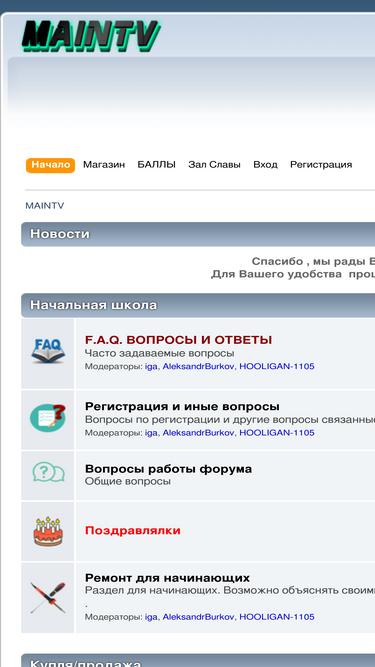Screen dimensions: 375x667
Task: Open HOOLIGAN-1105 in Регистрация и иные вопросы row
Action: click(x=277, y=433)
